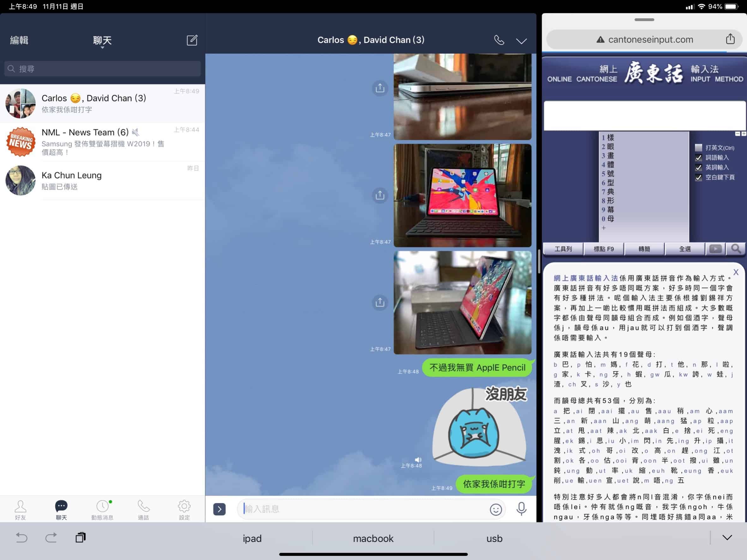Tap the redo arrow on keyboard bar

(x=51, y=537)
